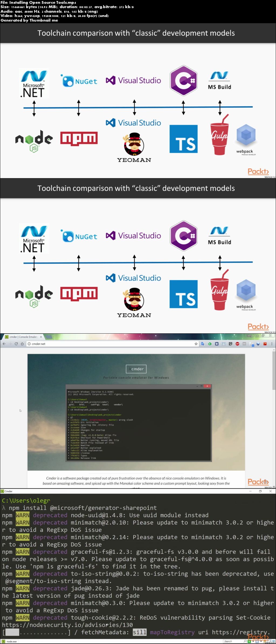Image resolution: width=276 pixels, height=644 pixels.
Task: Click the cmder logo box on webpage
Action: click(136, 369)
